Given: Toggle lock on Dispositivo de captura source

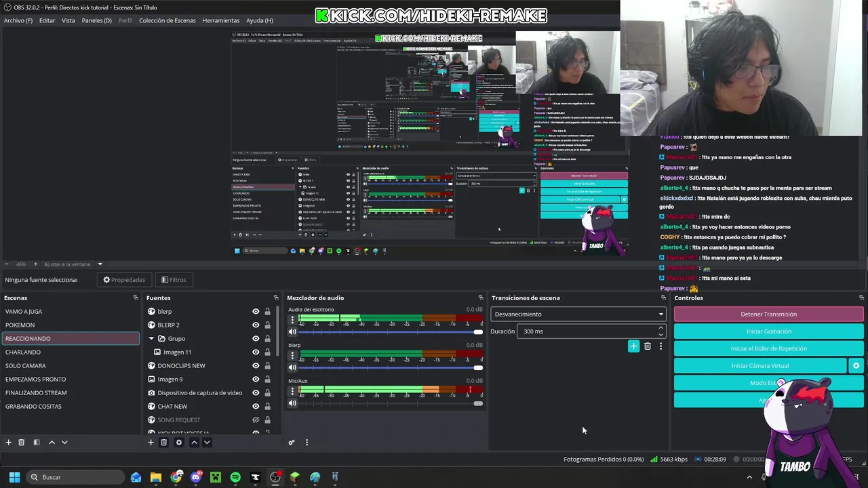Looking at the screenshot, I should (x=267, y=393).
